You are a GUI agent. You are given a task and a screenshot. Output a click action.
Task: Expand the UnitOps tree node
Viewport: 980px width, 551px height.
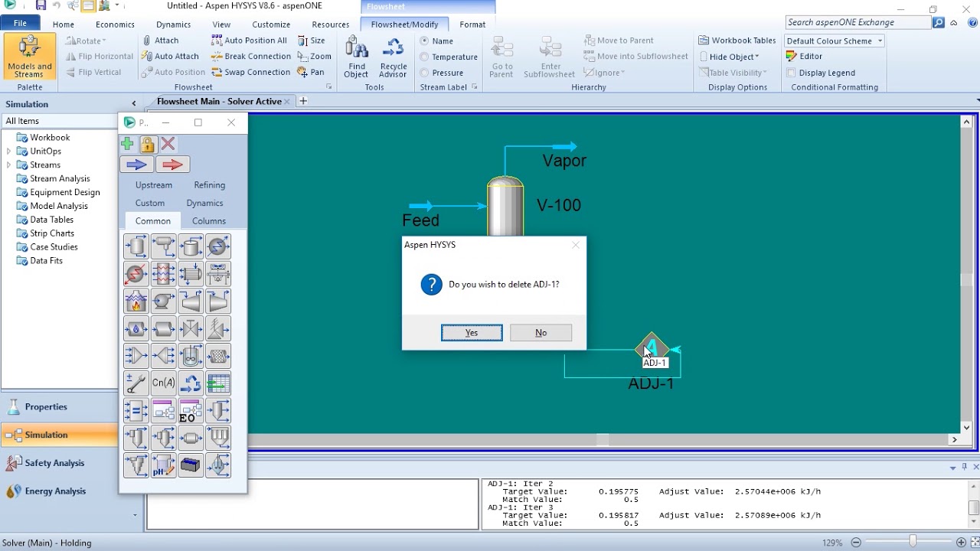9,152
